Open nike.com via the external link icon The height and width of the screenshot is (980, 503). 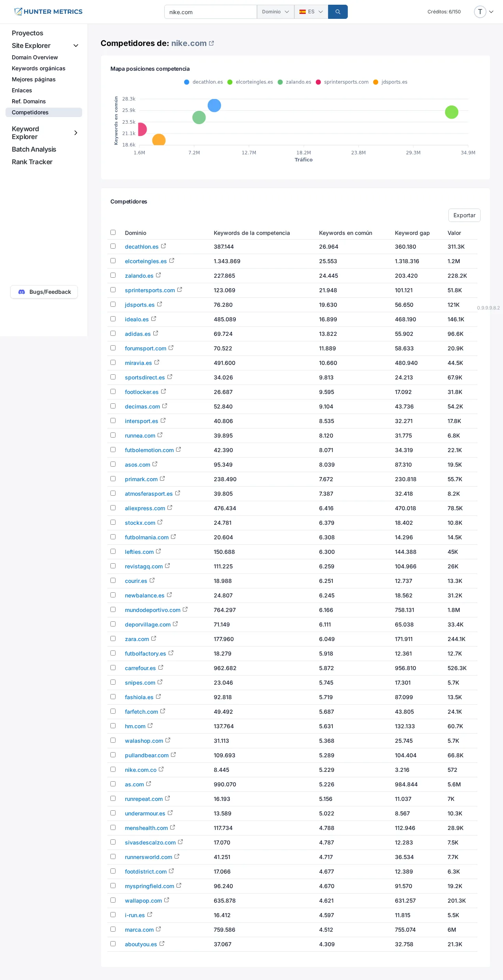click(x=211, y=43)
